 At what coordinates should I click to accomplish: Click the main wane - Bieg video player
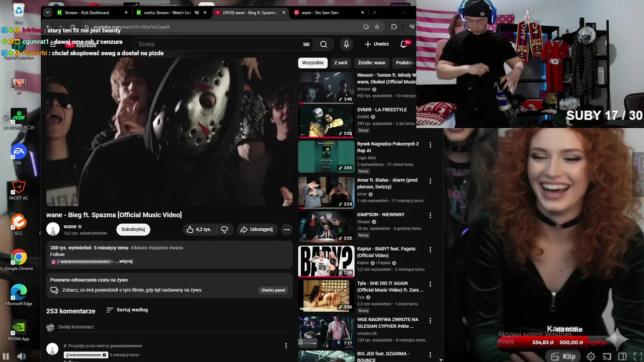pyautogui.click(x=170, y=131)
